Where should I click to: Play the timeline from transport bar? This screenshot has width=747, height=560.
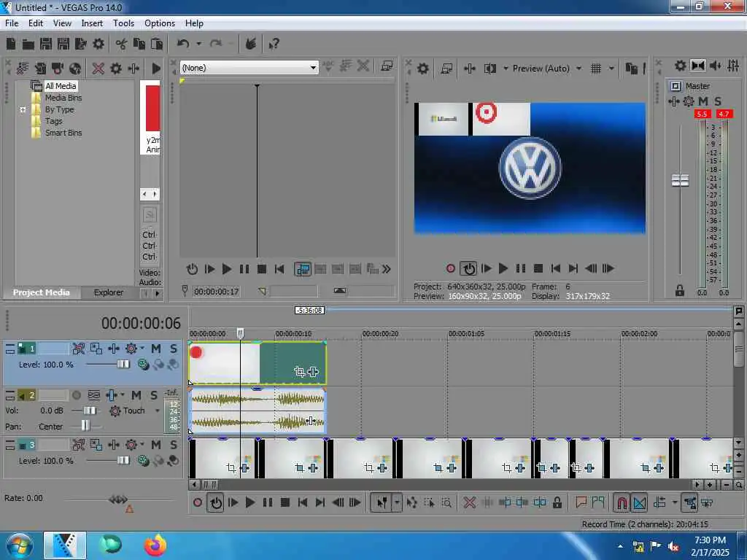[249, 502]
